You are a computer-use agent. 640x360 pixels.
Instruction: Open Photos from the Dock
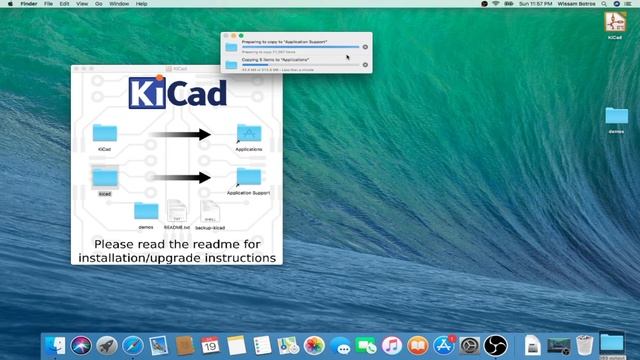tap(314, 346)
